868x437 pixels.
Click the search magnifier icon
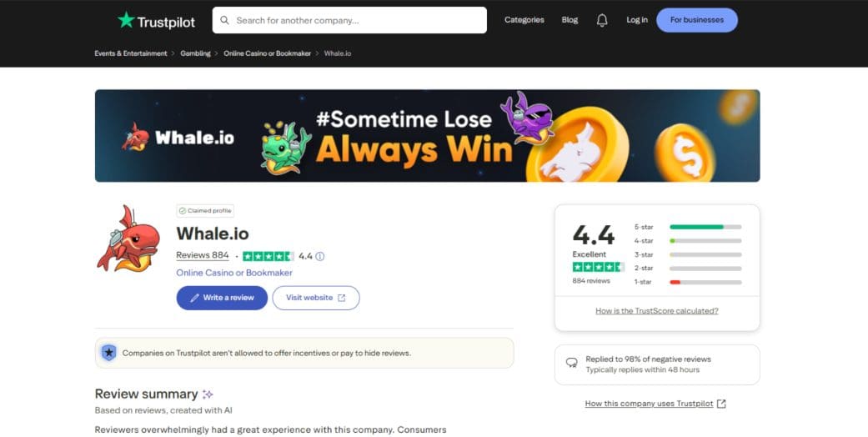tap(225, 20)
